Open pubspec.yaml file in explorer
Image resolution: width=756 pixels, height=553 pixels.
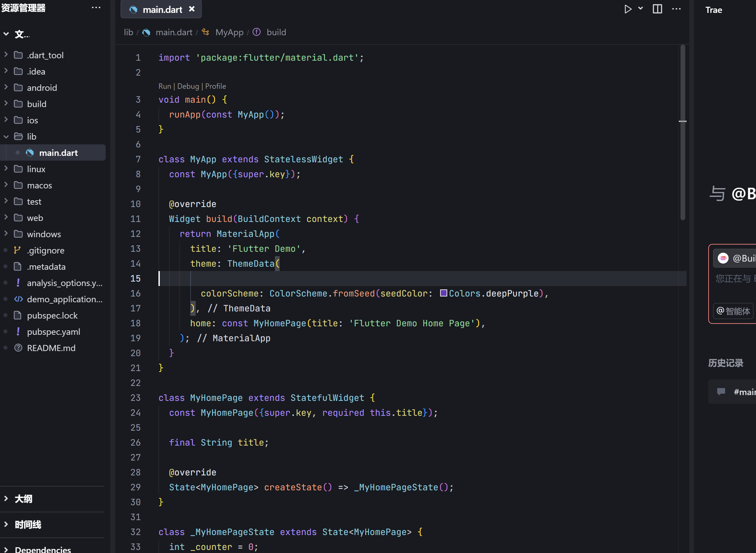coord(53,332)
